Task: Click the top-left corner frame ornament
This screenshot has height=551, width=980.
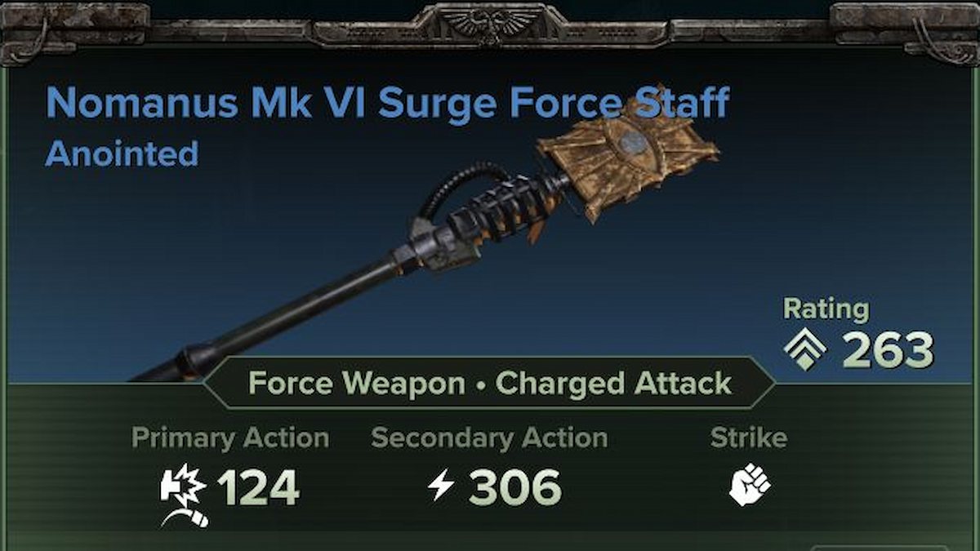Action: 75,31
